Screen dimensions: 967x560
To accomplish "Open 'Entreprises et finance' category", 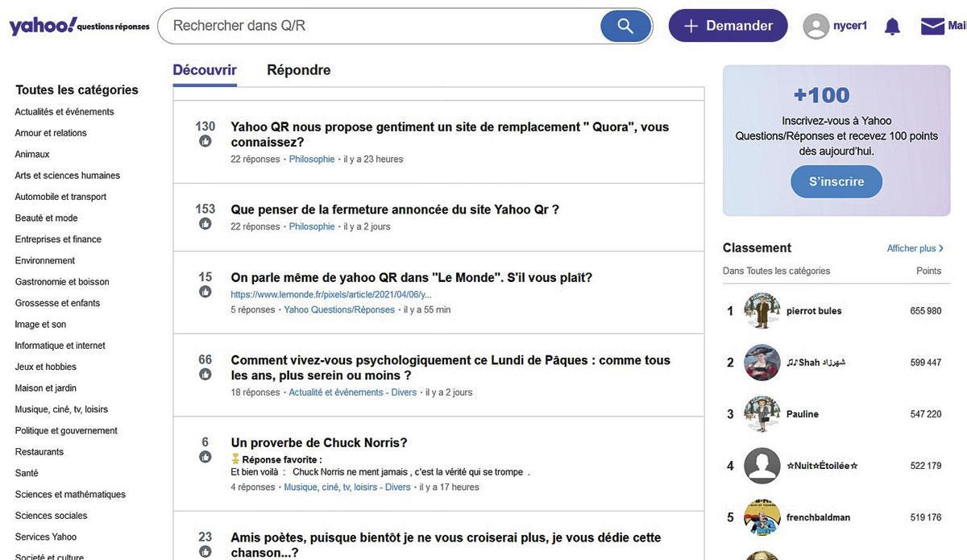I will (x=58, y=239).
